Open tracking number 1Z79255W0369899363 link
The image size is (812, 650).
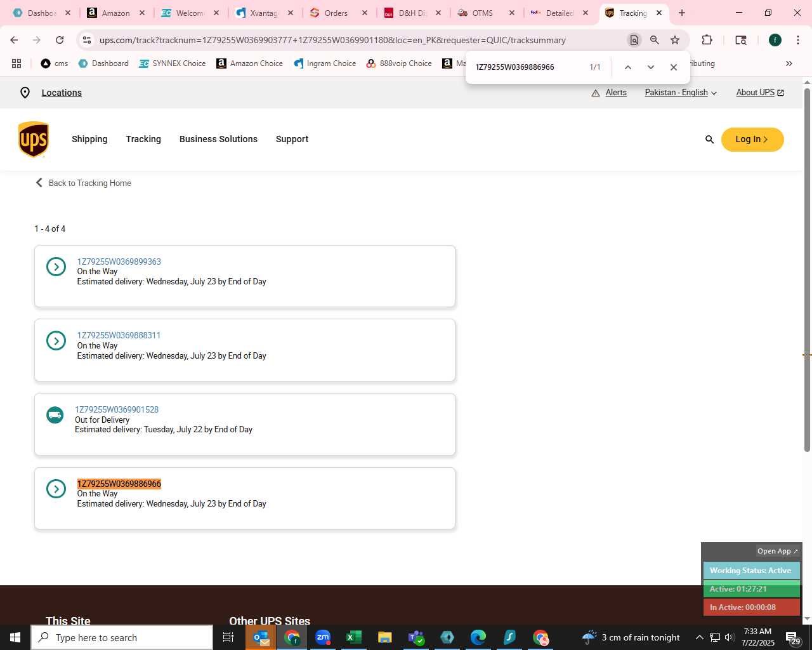pos(119,262)
